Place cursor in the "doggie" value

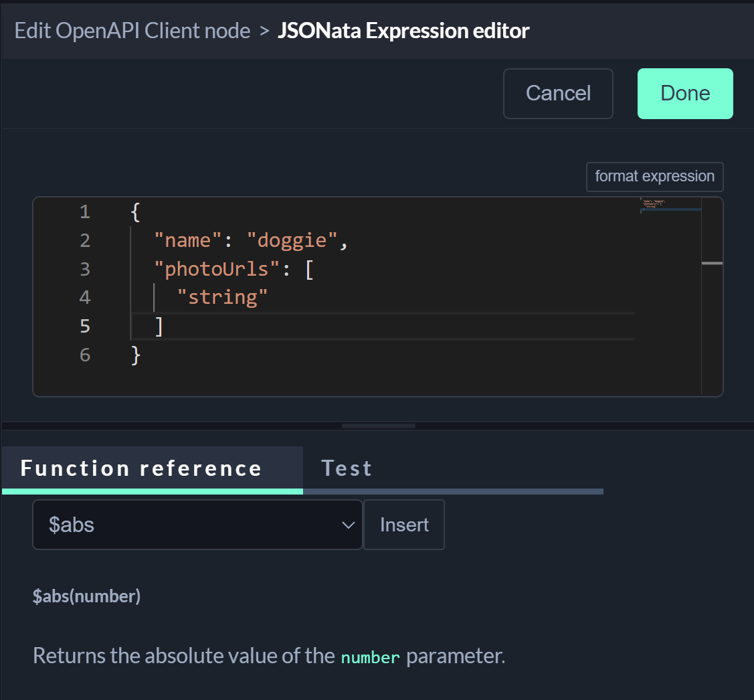tap(293, 241)
